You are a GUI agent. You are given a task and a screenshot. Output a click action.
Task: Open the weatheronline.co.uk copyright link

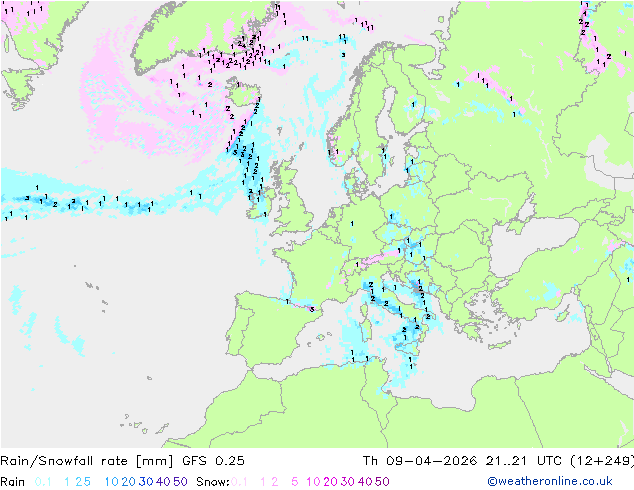(550, 481)
